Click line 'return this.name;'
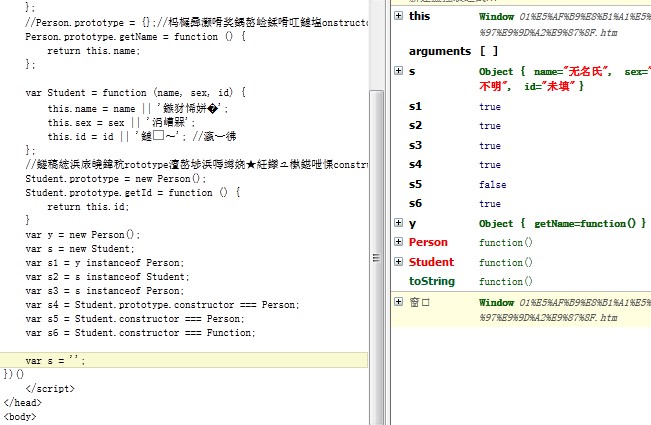 click(x=93, y=51)
